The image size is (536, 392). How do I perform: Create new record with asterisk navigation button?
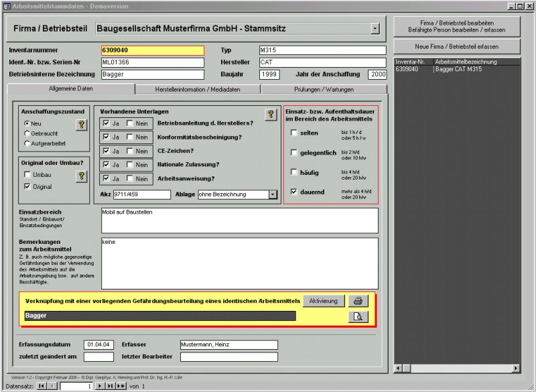click(121, 387)
